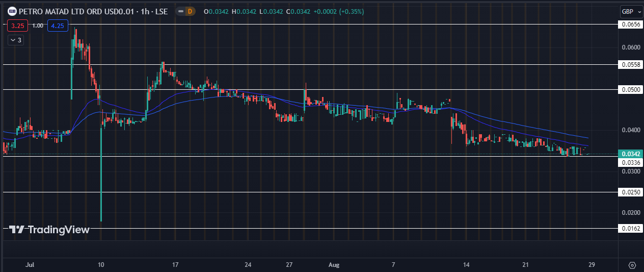
Task: Click the high value H0.0342
Action: pyautogui.click(x=244, y=11)
